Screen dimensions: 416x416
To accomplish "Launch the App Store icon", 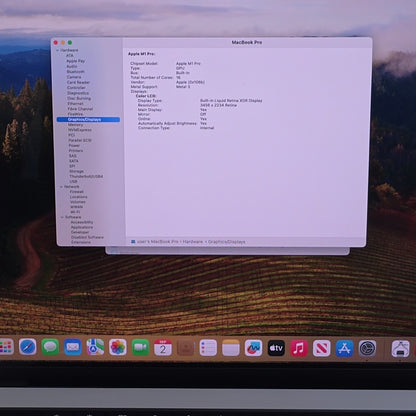I will (x=344, y=348).
